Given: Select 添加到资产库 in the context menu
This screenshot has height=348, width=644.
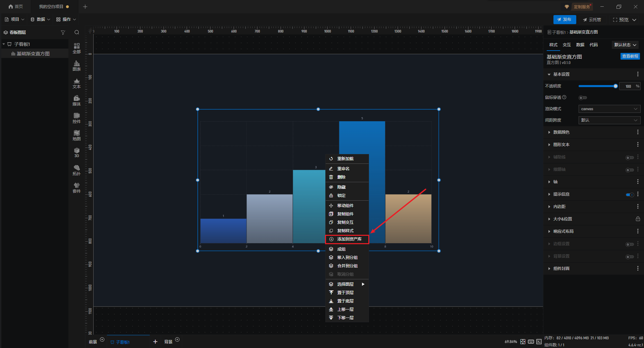Looking at the screenshot, I should [347, 239].
